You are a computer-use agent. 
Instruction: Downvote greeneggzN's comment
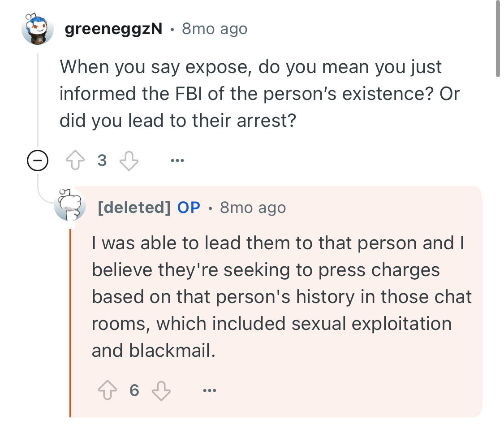coord(129,160)
